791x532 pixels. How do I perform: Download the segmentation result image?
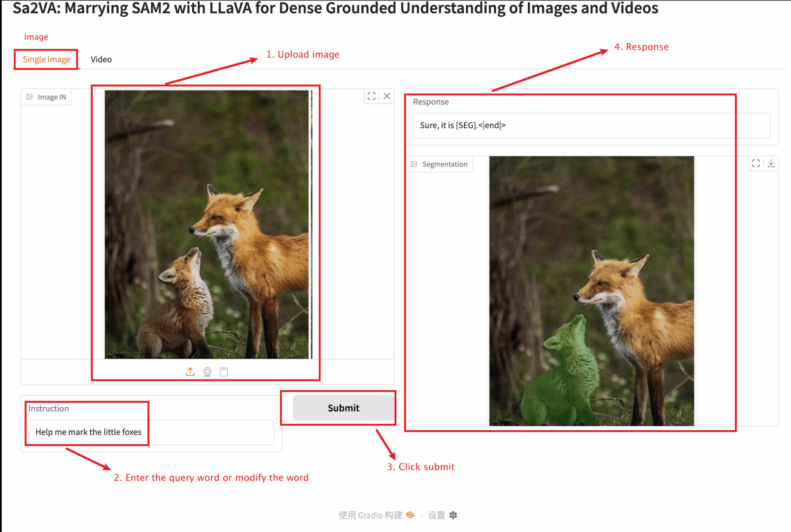click(771, 163)
